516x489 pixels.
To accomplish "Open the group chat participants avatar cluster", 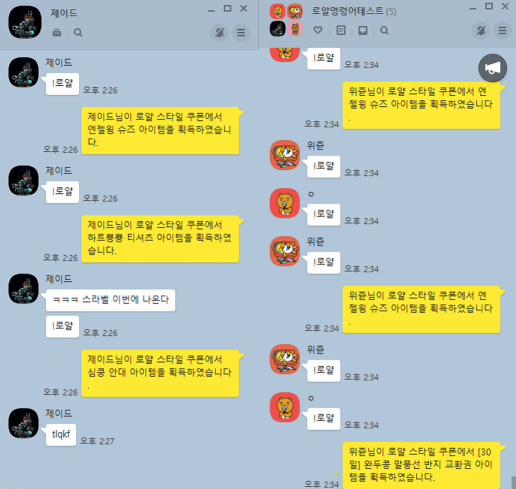I will (x=286, y=20).
